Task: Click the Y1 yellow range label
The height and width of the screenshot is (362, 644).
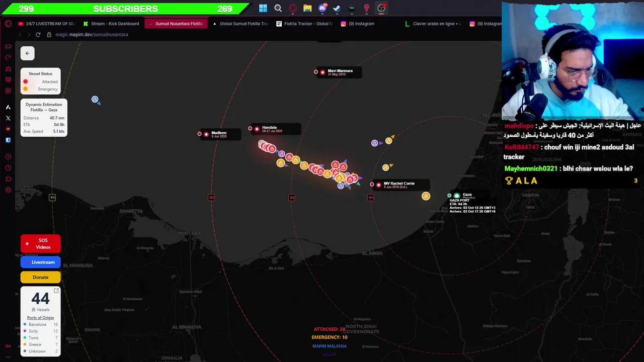Action: click(52, 198)
